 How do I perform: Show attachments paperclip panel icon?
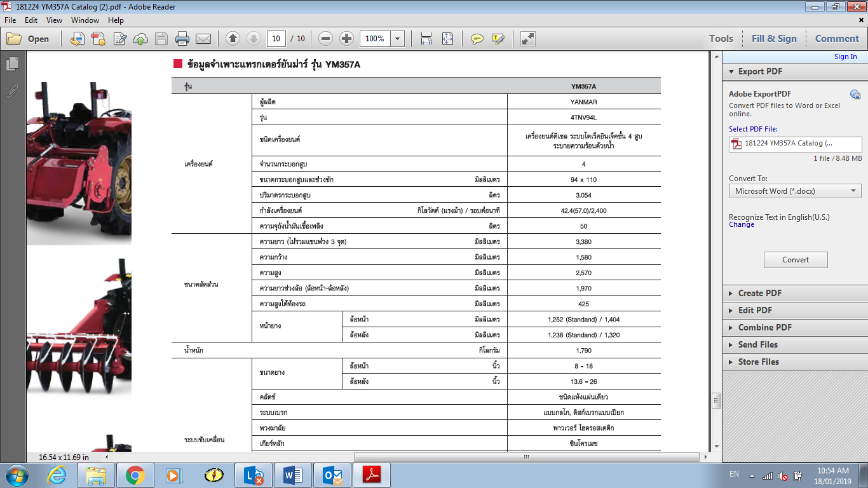click(x=12, y=90)
